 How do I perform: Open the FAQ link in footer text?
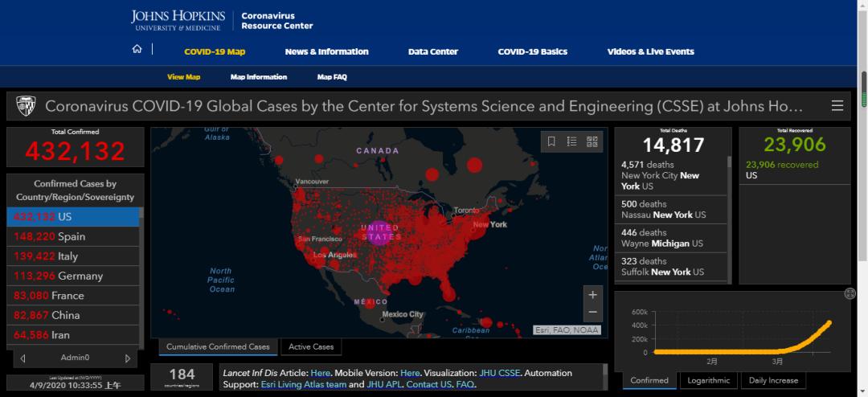point(465,384)
